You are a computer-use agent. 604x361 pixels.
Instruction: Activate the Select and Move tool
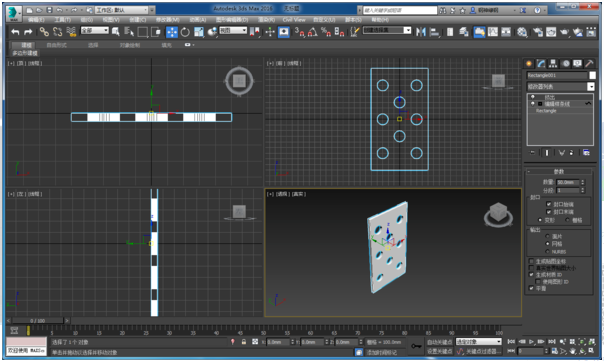(172, 32)
